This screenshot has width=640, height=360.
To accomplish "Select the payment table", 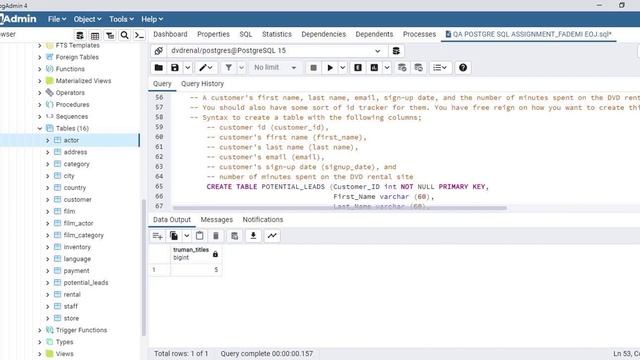I will 76,271.
